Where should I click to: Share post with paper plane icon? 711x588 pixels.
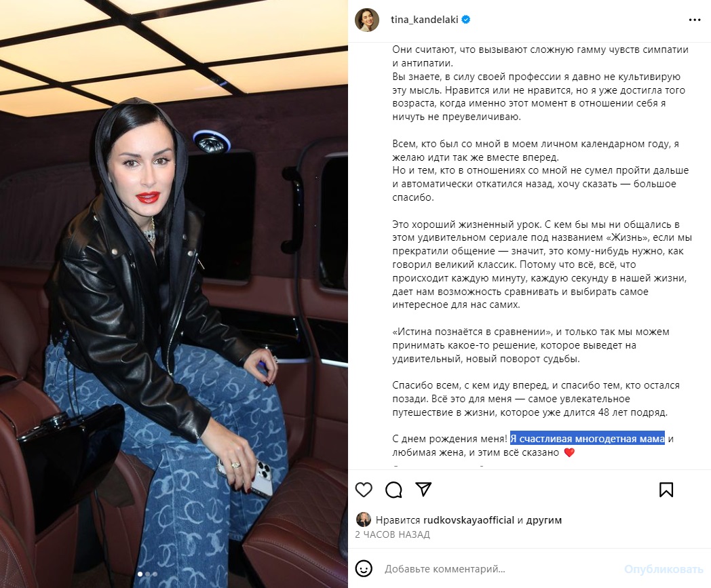(x=423, y=489)
